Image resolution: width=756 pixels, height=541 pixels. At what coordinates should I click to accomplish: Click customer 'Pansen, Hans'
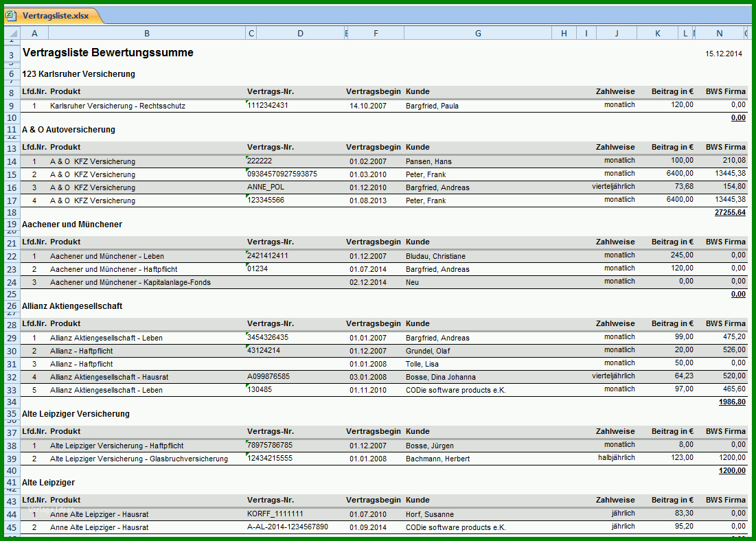pyautogui.click(x=428, y=161)
